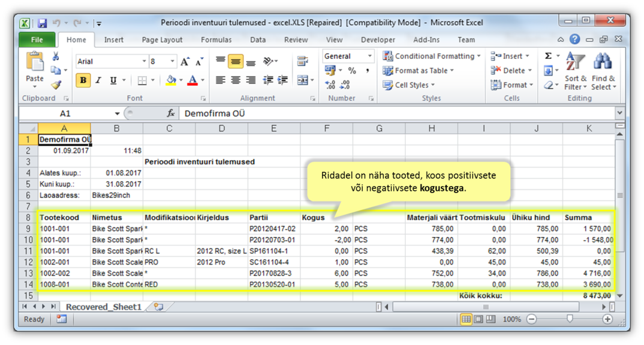Open Find & Select menu
Viewport: 644px width, 345px height.
(x=603, y=71)
